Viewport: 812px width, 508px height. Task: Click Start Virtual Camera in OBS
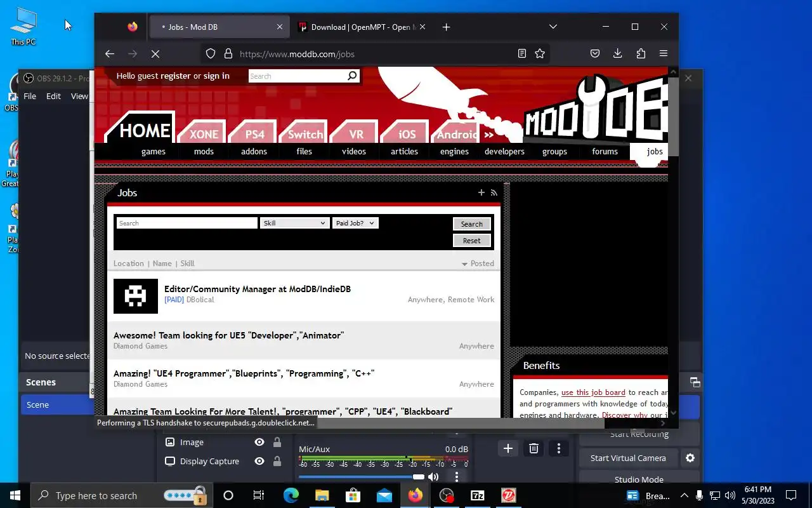[x=628, y=458]
